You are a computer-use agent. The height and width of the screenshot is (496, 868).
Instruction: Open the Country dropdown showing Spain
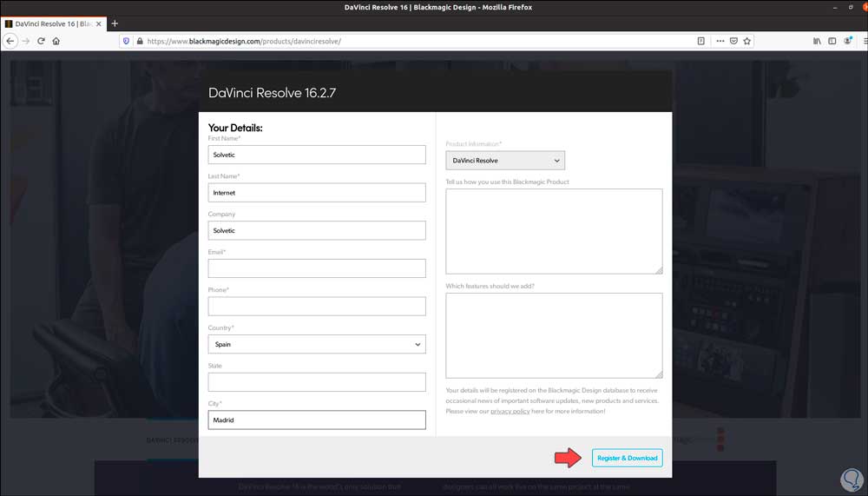tap(317, 344)
